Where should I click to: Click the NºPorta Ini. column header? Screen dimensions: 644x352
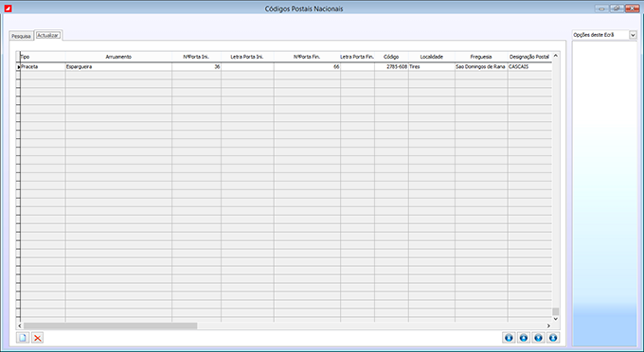[x=196, y=57]
